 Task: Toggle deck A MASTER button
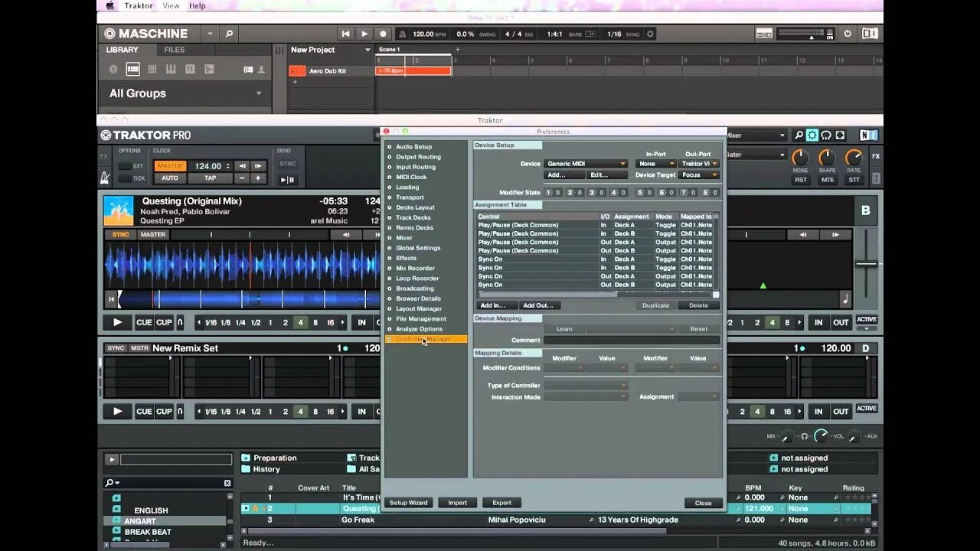(153, 235)
